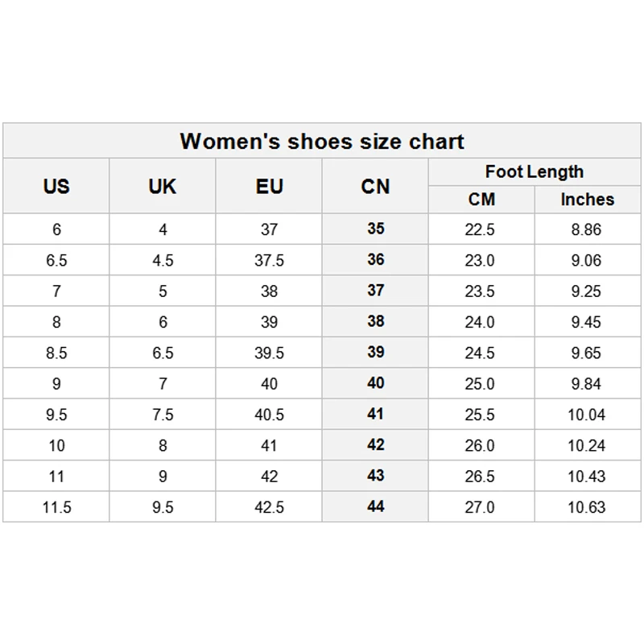Viewport: 644px width, 644px height.
Task: Select the US column header
Action: pyautogui.click(x=56, y=187)
